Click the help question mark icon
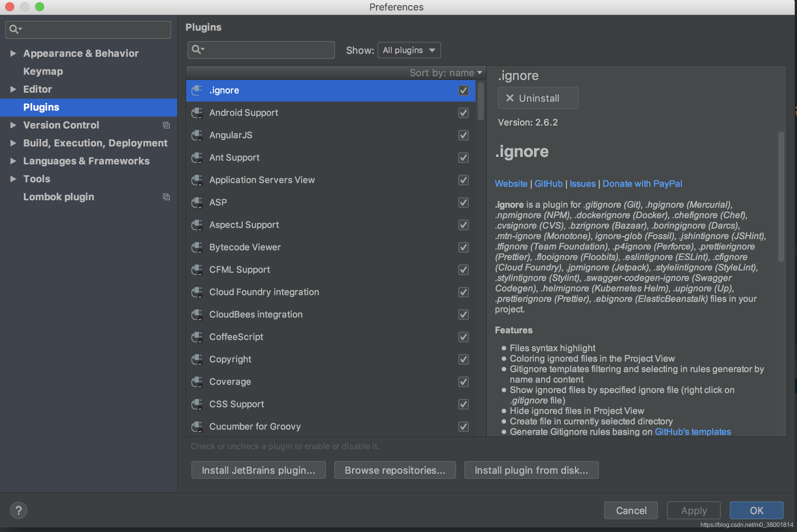The width and height of the screenshot is (797, 532). click(18, 510)
